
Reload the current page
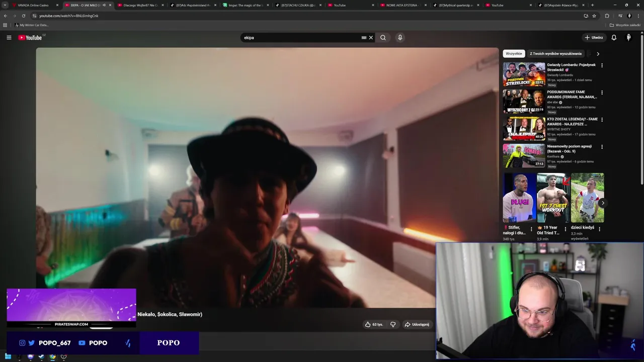tap(24, 16)
